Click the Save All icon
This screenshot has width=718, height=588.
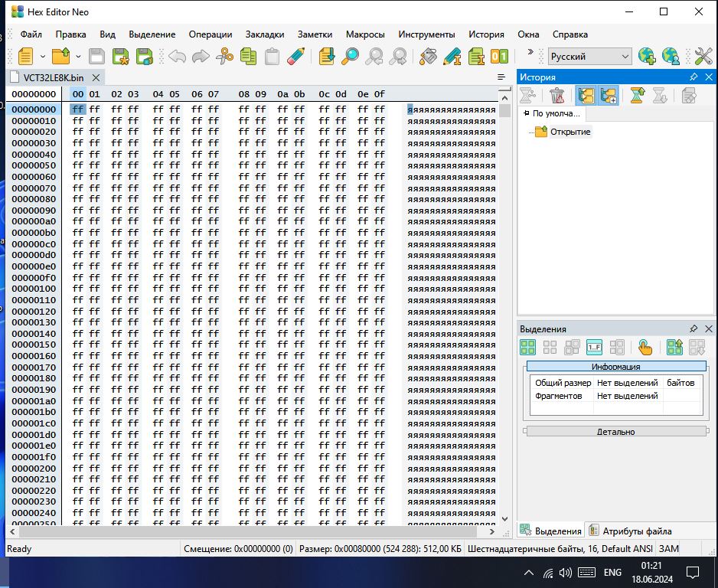point(144,57)
